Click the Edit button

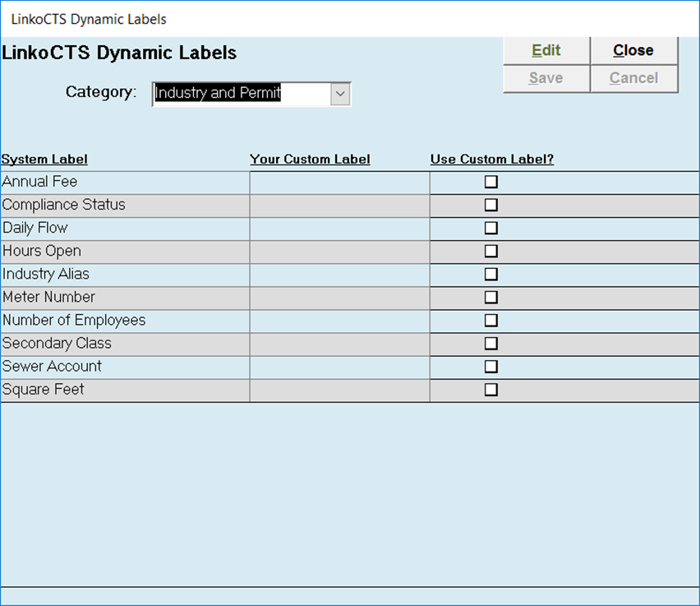[546, 50]
